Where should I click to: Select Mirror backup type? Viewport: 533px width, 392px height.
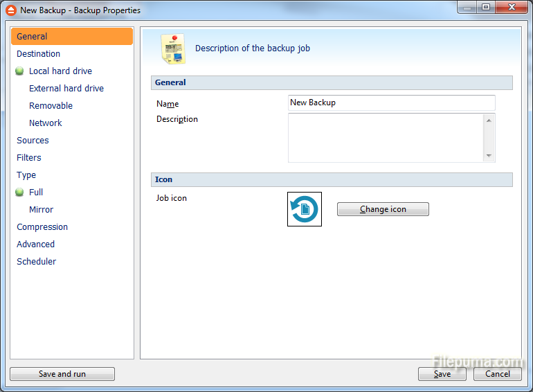pos(41,209)
